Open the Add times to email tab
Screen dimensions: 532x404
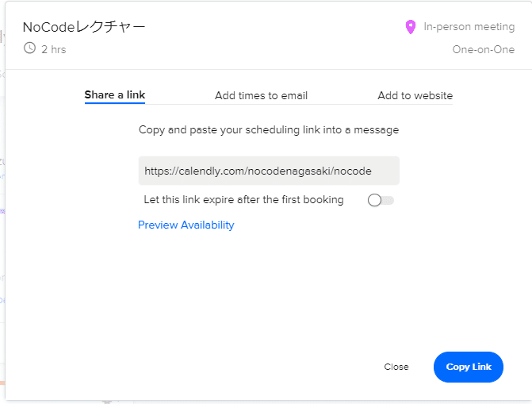tap(261, 95)
